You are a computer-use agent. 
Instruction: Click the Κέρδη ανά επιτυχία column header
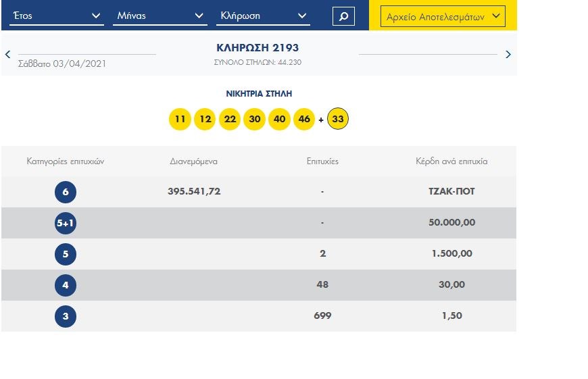pyautogui.click(x=451, y=161)
